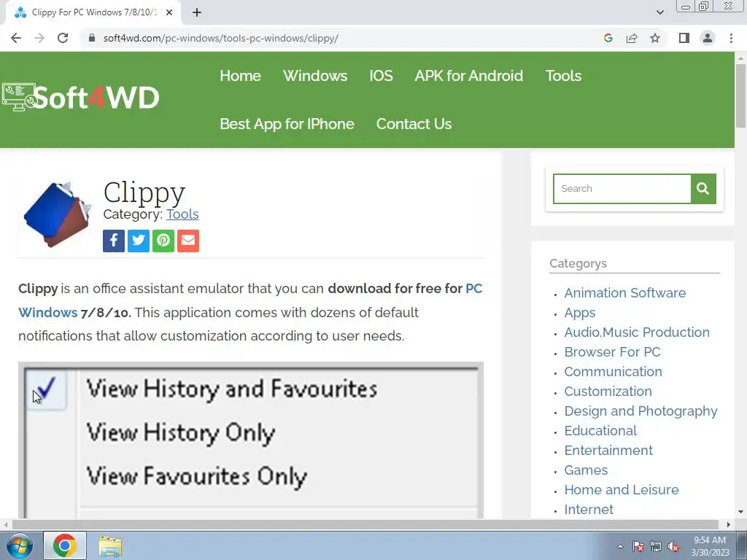This screenshot has height=560, width=747.
Task: Open the Home menu item
Action: pos(240,76)
